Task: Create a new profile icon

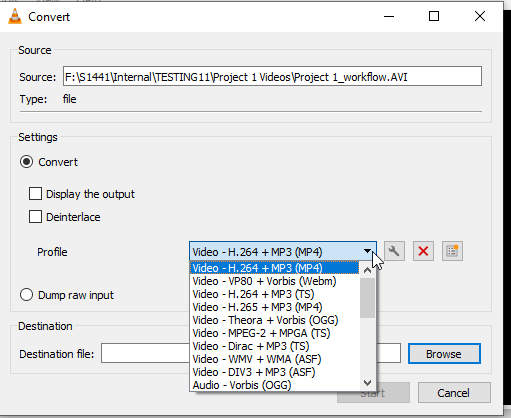Action: (452, 251)
